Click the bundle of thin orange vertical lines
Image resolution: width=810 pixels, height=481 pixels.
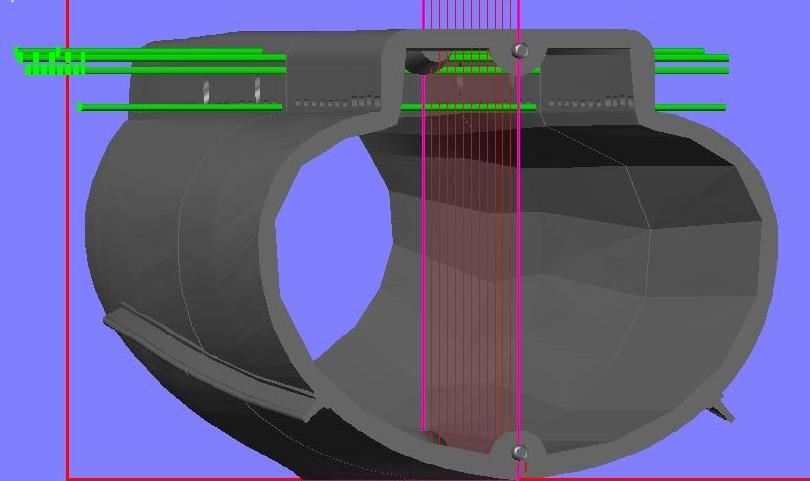470,250
